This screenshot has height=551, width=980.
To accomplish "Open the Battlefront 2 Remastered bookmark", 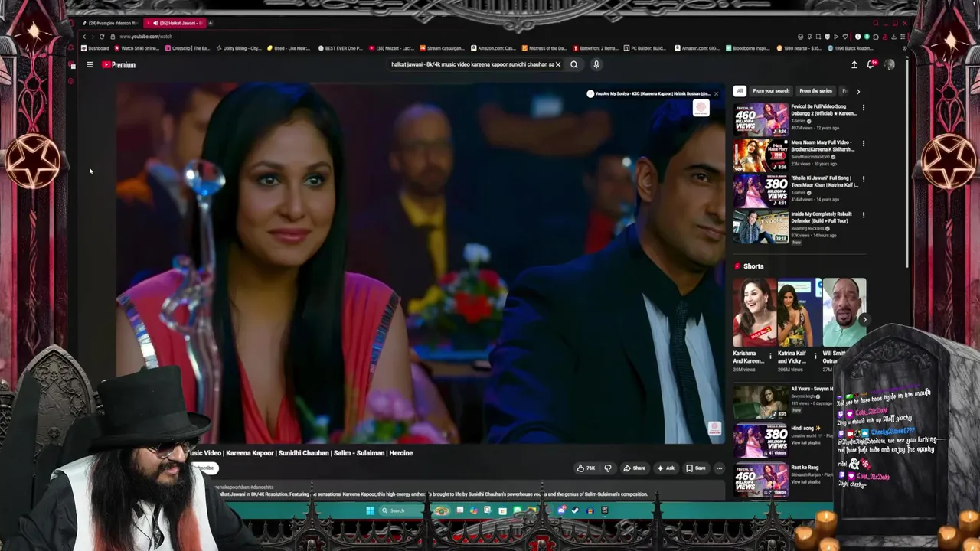I will click(x=596, y=48).
